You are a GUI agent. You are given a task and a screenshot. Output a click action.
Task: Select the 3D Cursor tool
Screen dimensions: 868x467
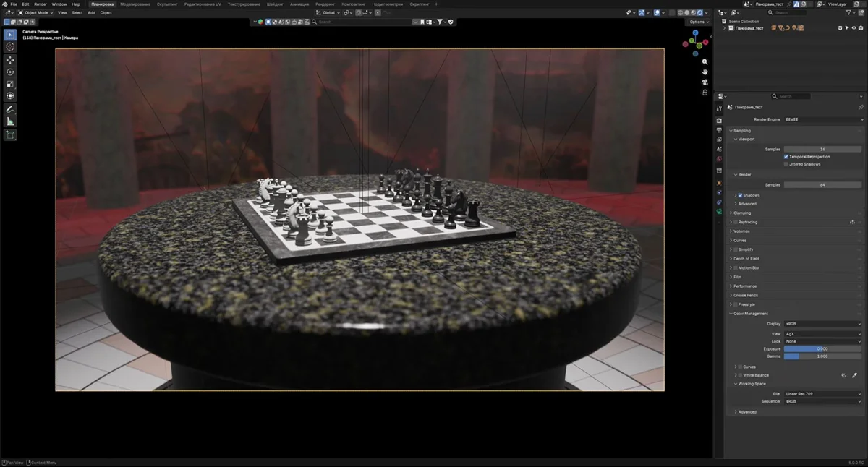click(10, 46)
